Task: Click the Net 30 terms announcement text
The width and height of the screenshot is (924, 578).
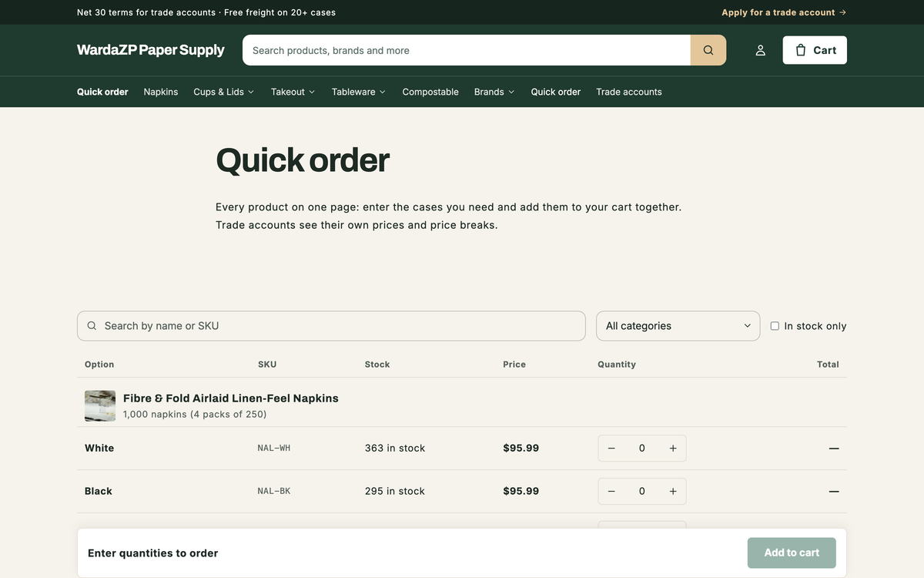Action: 206,12
